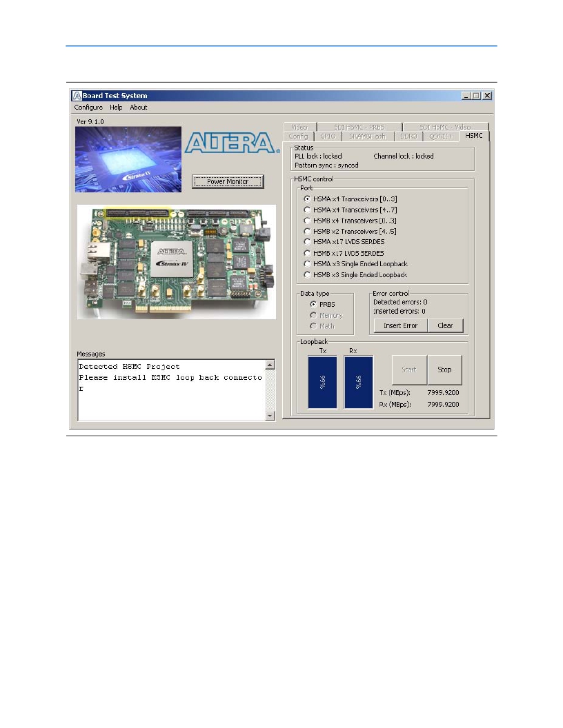This screenshot has width=563, height=728.
Task: Choose PRBS data type
Action: coord(322,304)
